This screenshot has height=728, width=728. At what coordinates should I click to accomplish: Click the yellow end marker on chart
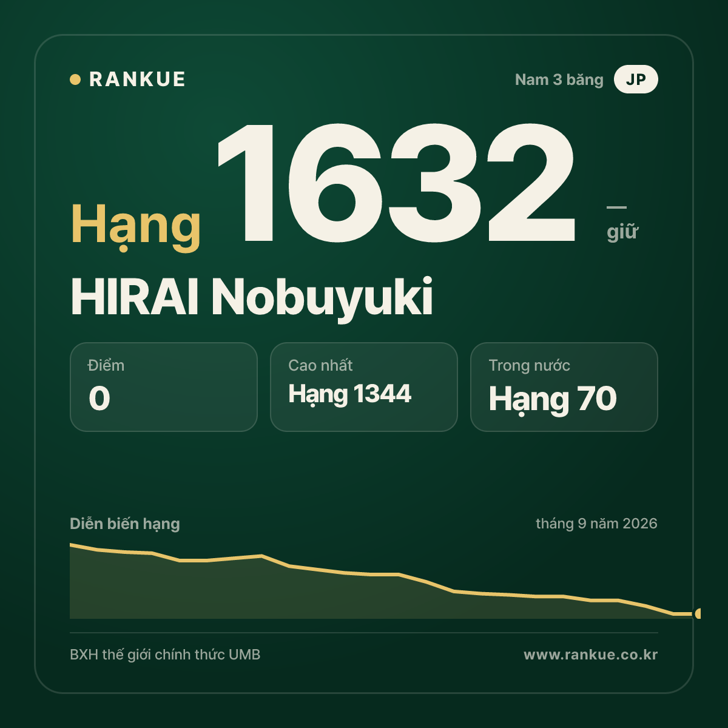[698, 614]
